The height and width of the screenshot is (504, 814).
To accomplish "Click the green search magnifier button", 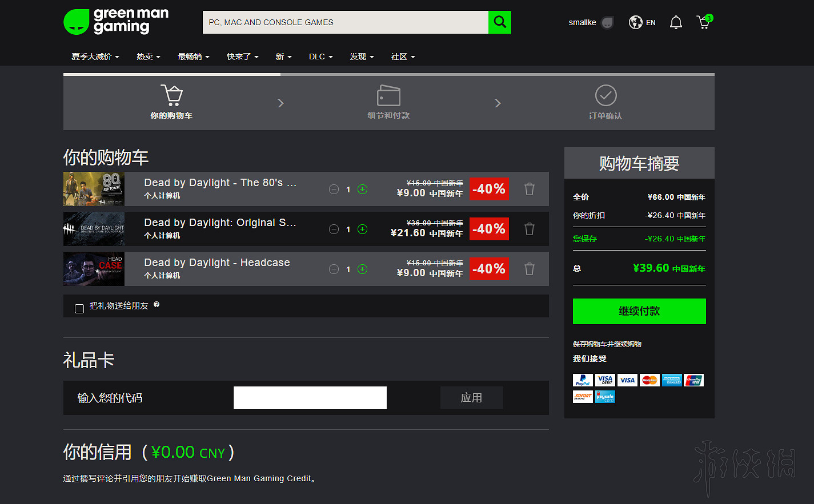I will pyautogui.click(x=500, y=22).
